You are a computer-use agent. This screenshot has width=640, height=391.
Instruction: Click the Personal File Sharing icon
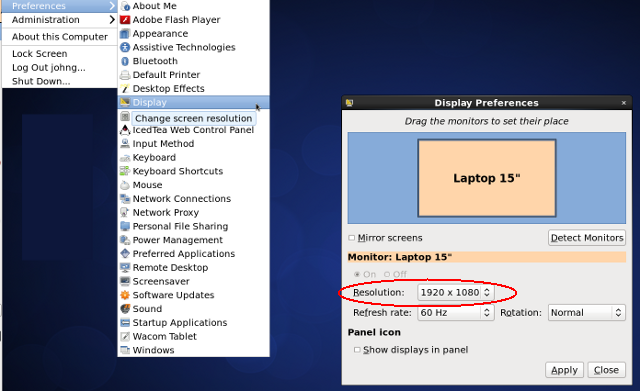coord(125,226)
